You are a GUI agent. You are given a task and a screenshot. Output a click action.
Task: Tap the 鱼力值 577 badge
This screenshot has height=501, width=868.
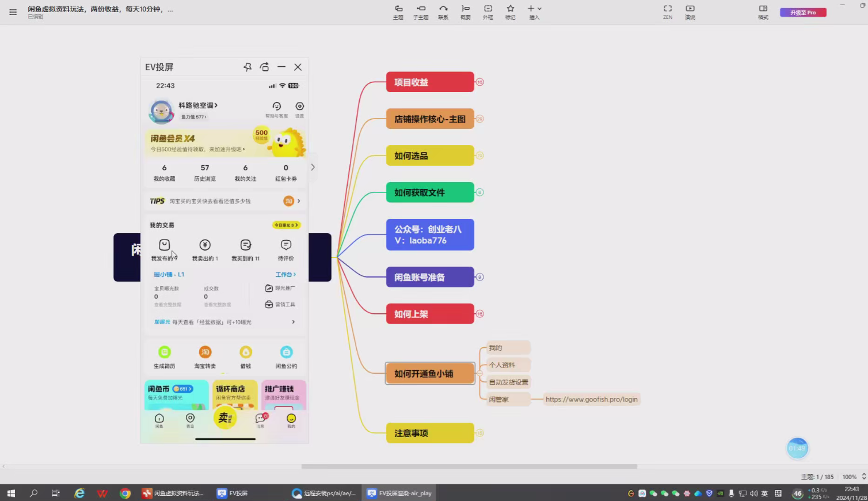[x=194, y=117]
